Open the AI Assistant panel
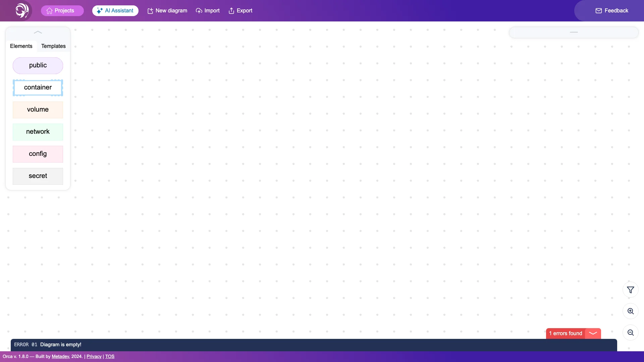Screen dimensions: 644x362 click(115, 11)
